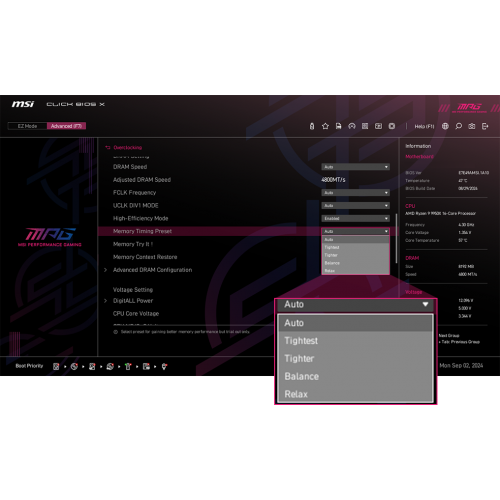Expand Advanced DRAM Configuration submenu
The image size is (500, 500).
coord(152,270)
